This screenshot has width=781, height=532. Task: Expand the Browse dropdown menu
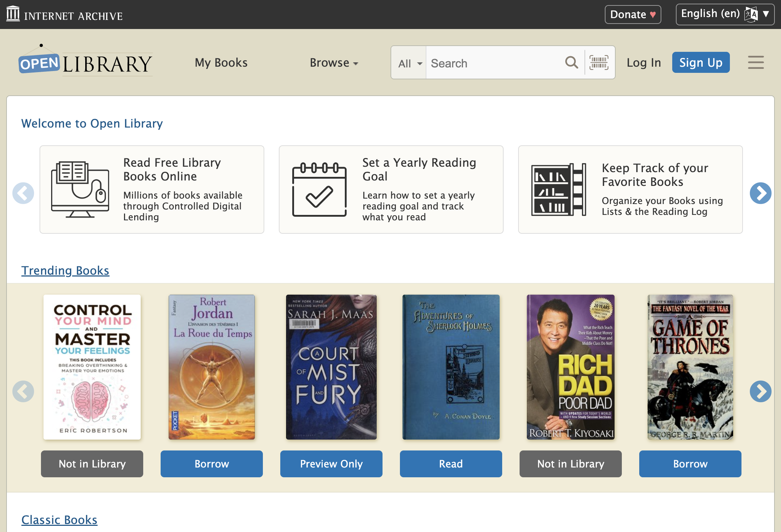[334, 63]
